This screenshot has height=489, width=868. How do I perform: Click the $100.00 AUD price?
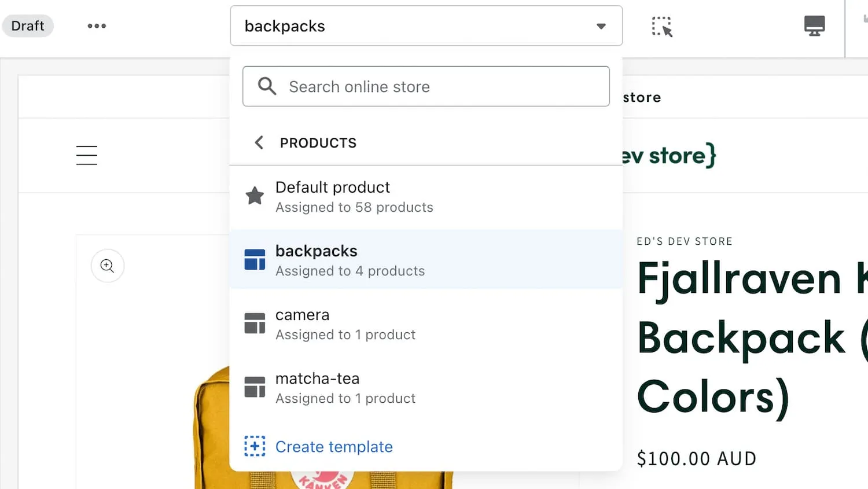697,458
